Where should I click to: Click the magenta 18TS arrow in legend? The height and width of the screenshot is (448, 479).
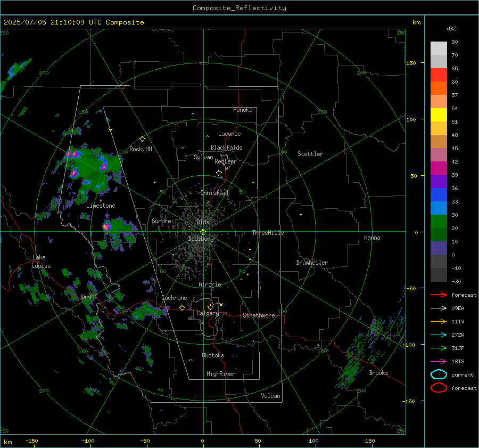point(439,362)
